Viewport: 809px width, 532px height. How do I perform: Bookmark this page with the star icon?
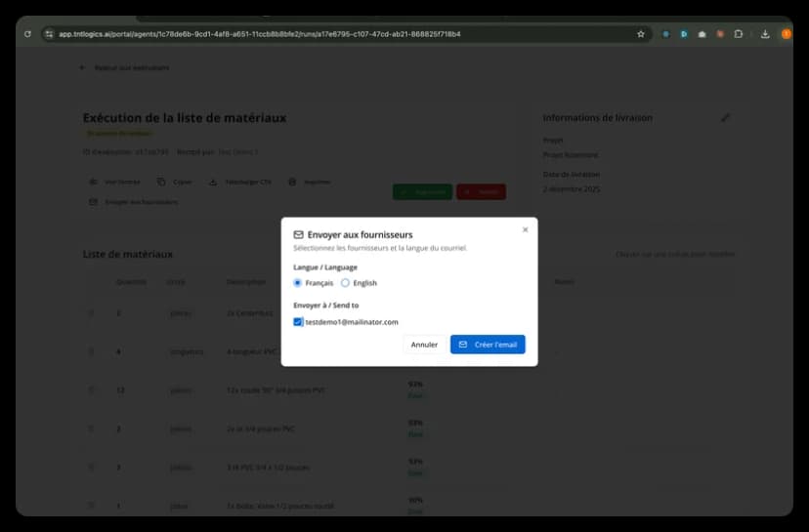[x=641, y=34]
